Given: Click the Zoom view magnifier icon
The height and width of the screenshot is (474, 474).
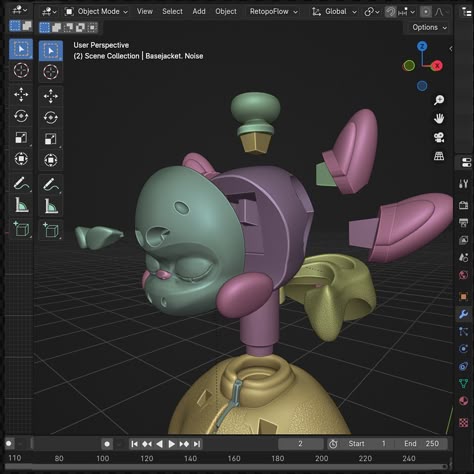Looking at the screenshot, I should [439, 100].
